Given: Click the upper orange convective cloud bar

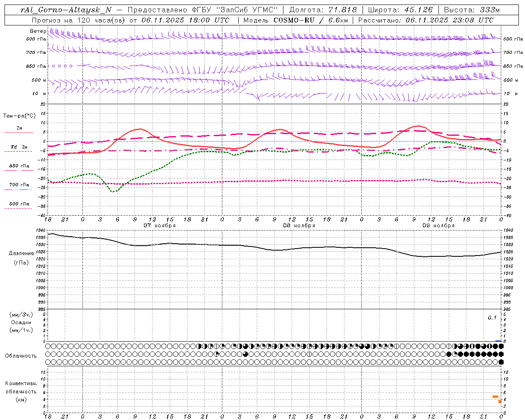Looking at the screenshot, I should pyautogui.click(x=495, y=397).
